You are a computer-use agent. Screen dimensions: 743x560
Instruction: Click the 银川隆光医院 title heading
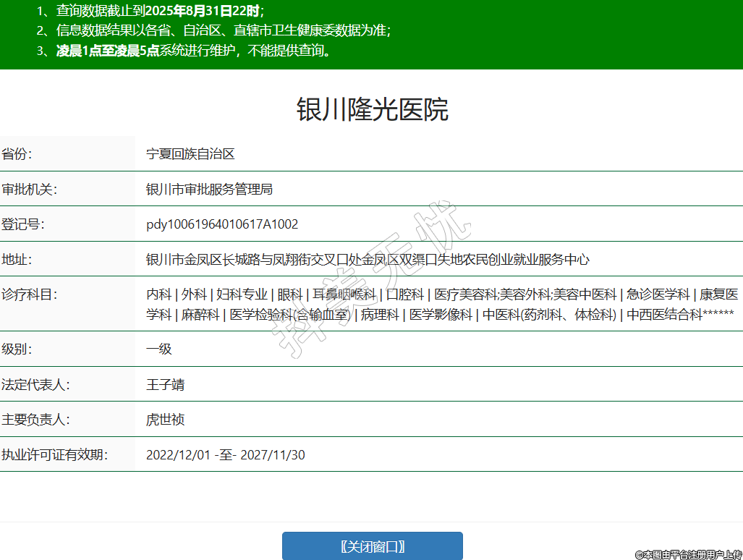[x=372, y=109]
